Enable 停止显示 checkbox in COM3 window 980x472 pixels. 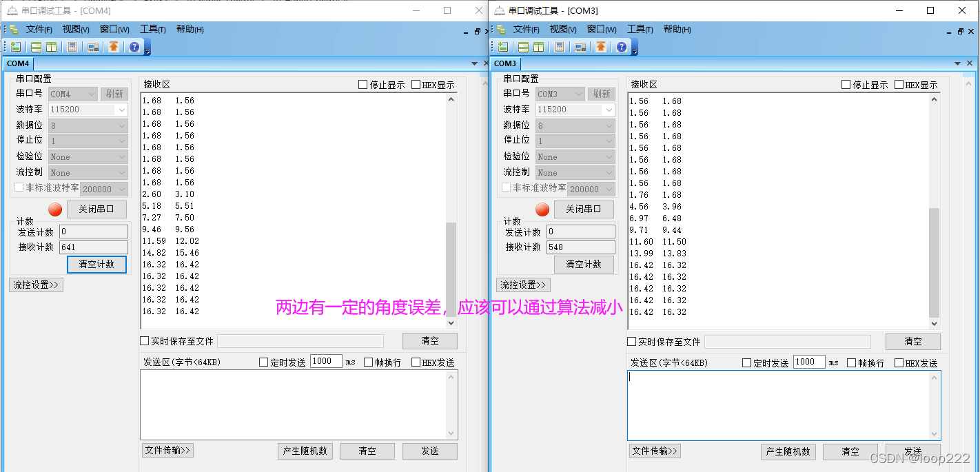click(x=846, y=85)
